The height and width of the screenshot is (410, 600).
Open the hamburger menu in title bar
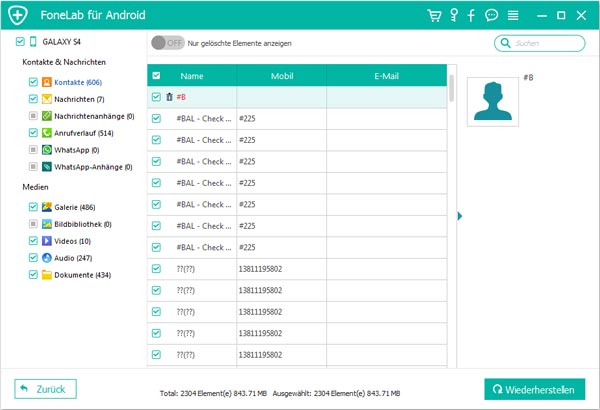pyautogui.click(x=512, y=16)
